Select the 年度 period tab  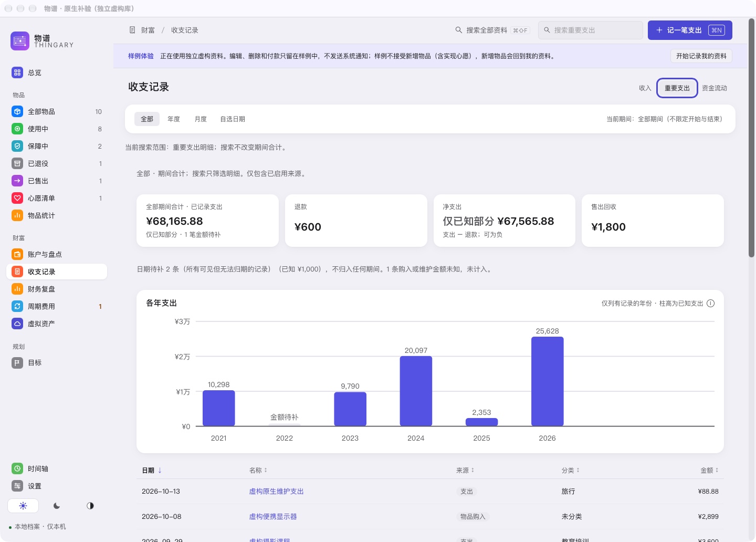tap(174, 119)
